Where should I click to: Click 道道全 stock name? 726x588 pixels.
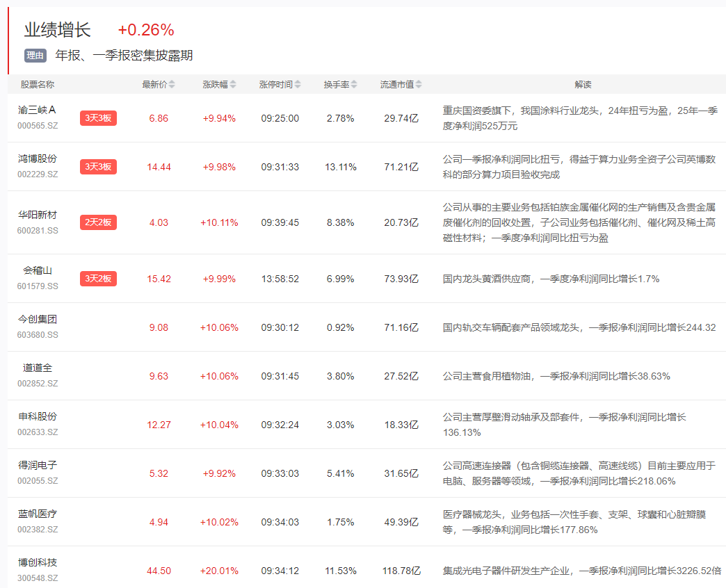pos(38,368)
